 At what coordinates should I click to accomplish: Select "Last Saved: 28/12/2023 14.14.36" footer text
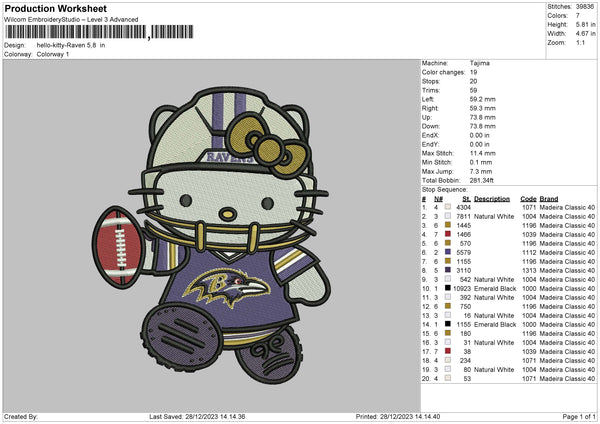pyautogui.click(x=197, y=416)
